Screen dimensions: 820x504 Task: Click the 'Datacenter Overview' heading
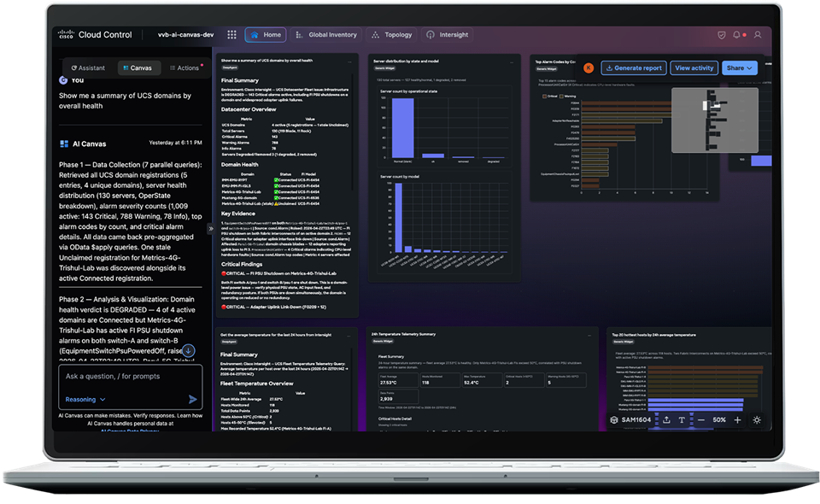point(249,109)
